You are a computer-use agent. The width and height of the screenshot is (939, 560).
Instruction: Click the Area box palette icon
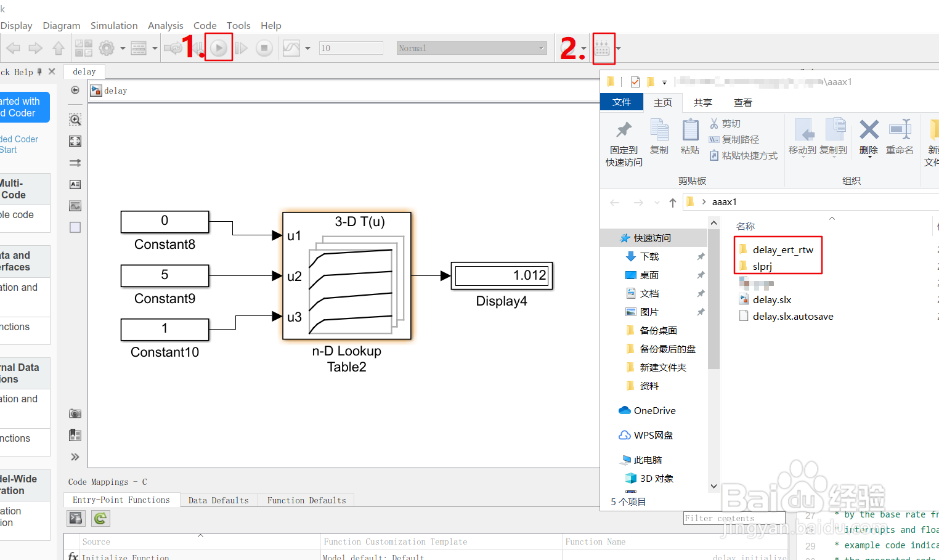pos(75,227)
